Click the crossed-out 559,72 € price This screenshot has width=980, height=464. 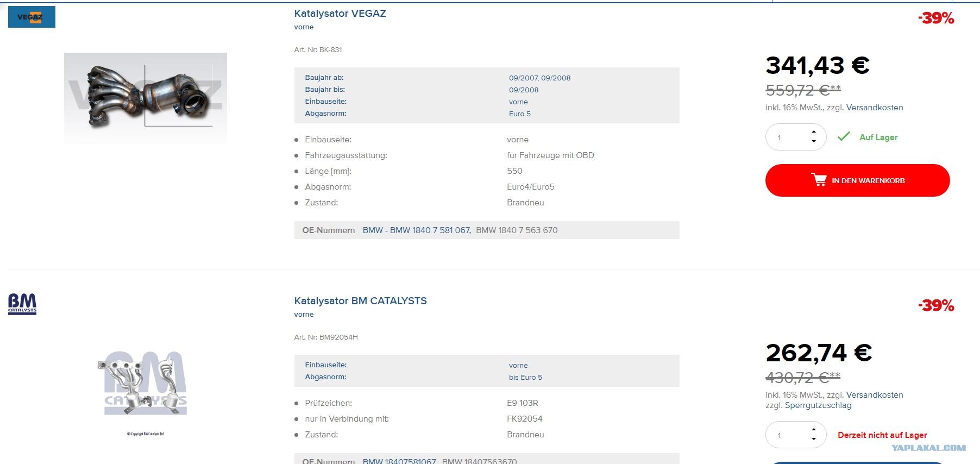point(803,90)
